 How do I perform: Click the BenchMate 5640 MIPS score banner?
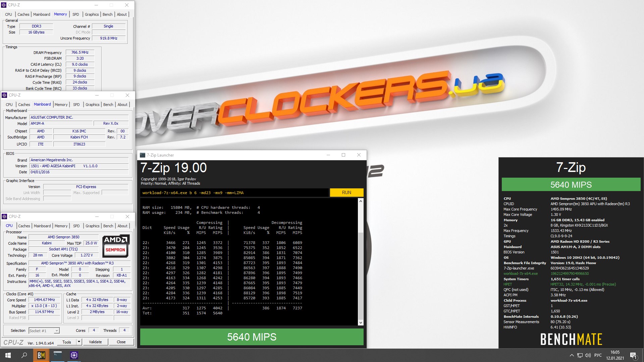pyautogui.click(x=571, y=185)
